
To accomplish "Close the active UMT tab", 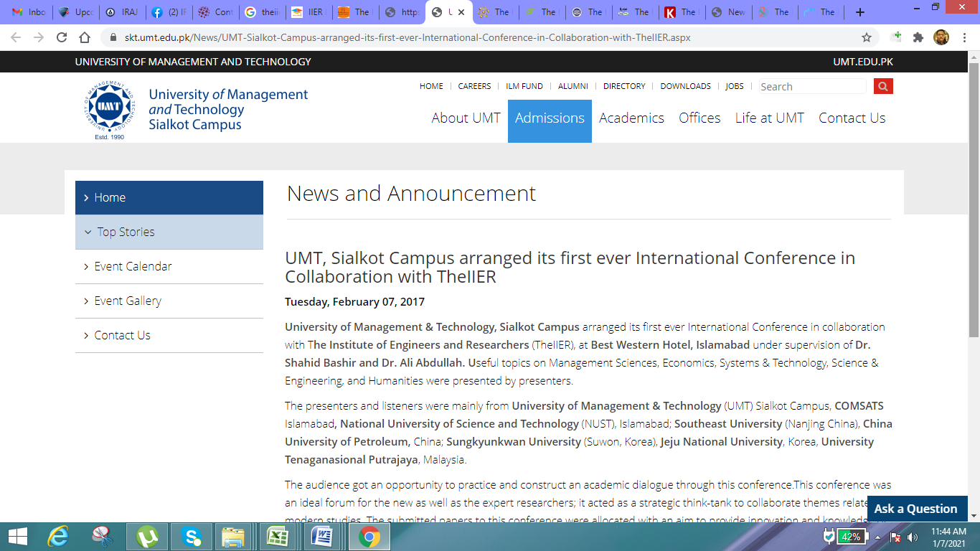I will [x=461, y=12].
